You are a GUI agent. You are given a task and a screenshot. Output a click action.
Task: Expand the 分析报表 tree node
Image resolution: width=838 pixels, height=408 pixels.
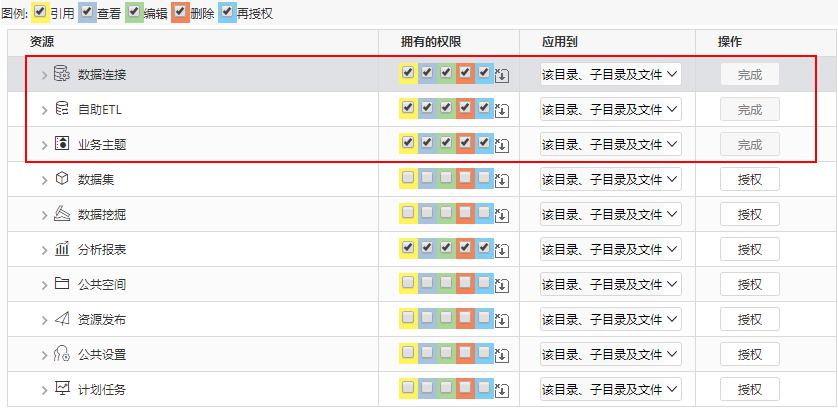(45, 250)
